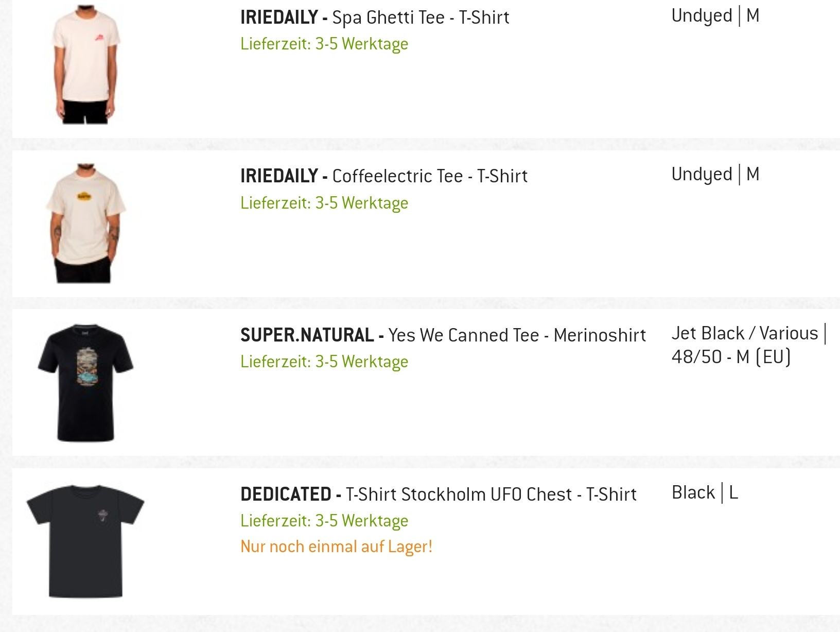Viewport: 840px width, 632px height.
Task: Click the Lieferzeit text under Spa Ghetti Tee
Action: coord(324,44)
